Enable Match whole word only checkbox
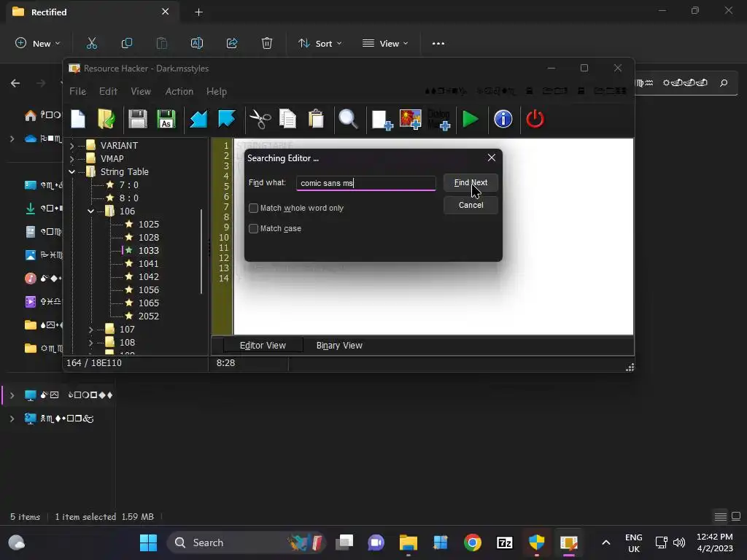747x560 pixels. [x=253, y=208]
